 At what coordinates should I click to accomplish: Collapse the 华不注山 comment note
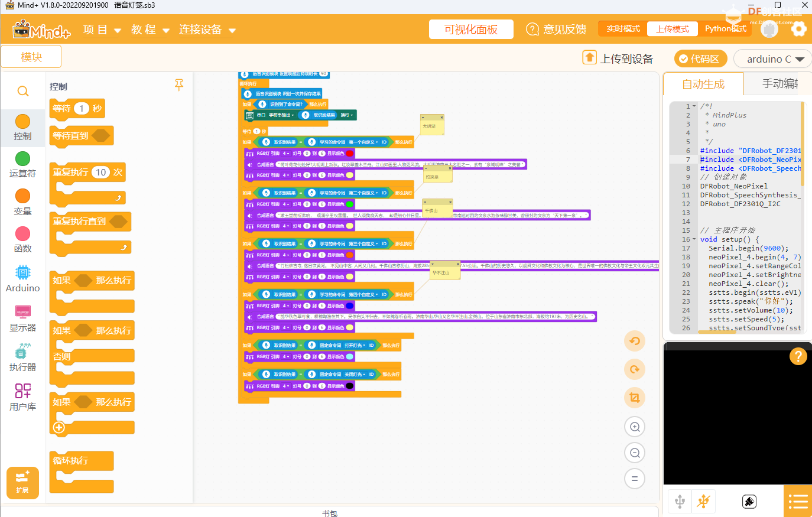click(x=433, y=264)
